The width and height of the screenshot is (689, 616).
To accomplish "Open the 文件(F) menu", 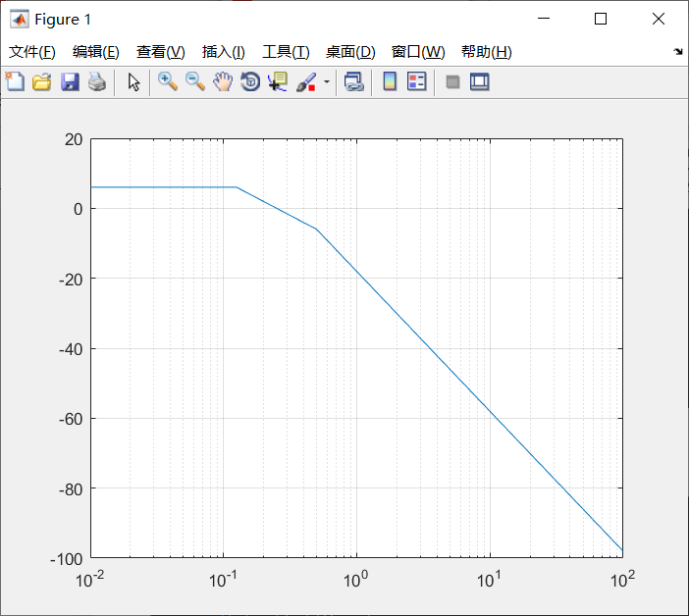I will click(x=32, y=52).
